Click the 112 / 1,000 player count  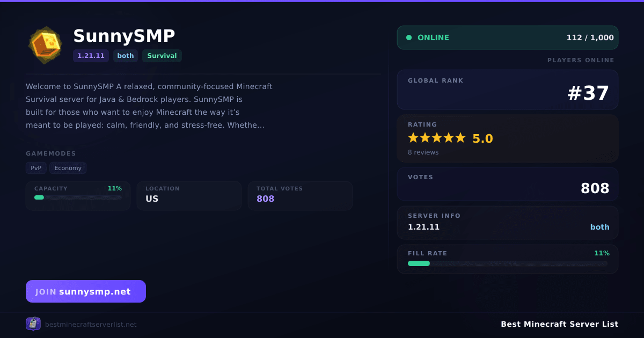coord(590,38)
